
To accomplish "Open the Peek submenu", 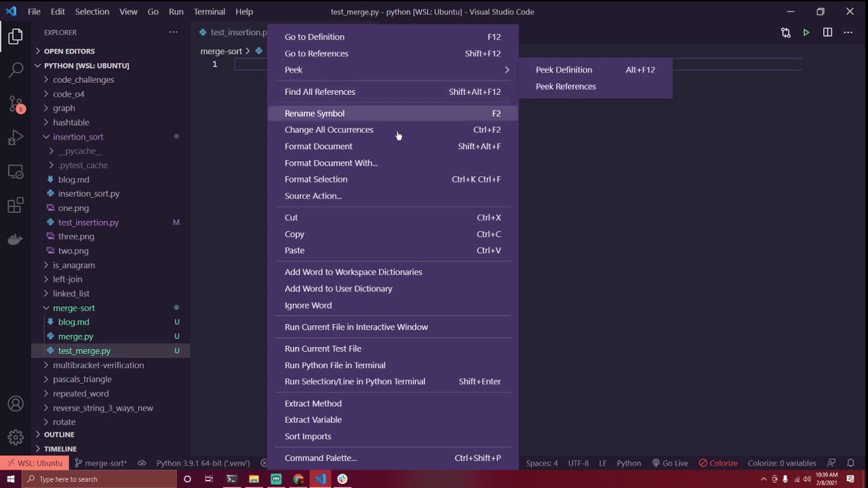I will 393,70.
